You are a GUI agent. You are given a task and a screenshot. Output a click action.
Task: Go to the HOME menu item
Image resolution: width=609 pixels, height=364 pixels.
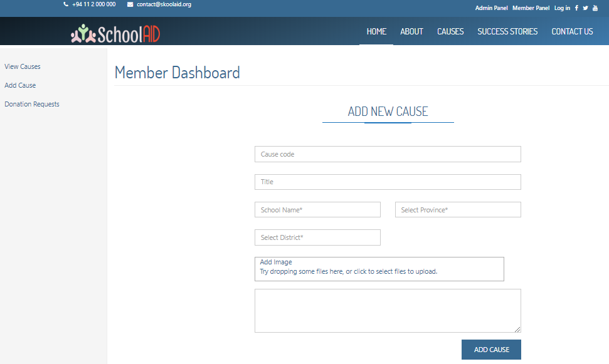coord(376,31)
